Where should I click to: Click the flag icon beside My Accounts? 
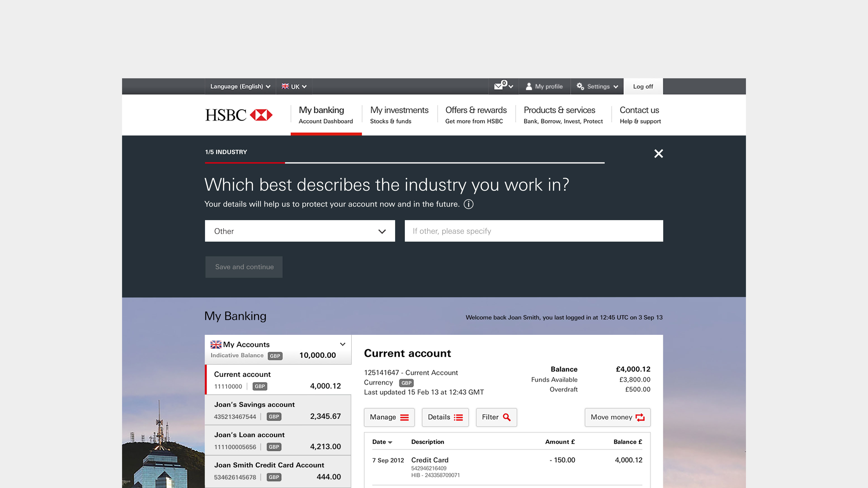pyautogui.click(x=216, y=344)
